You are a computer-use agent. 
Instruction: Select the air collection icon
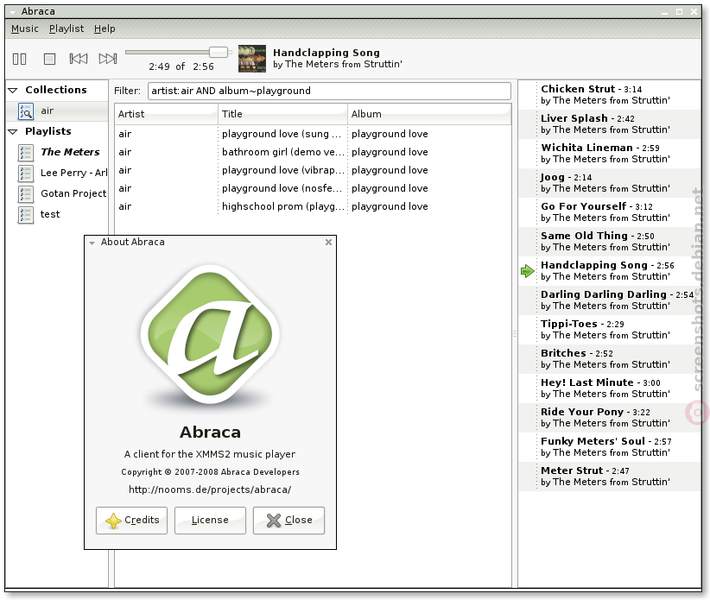coord(26,111)
